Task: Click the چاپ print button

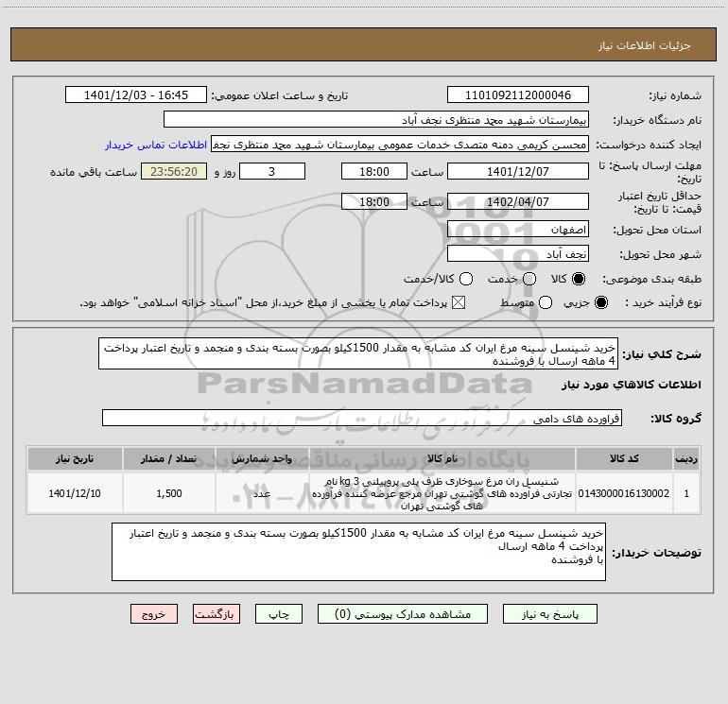Action: pyautogui.click(x=279, y=614)
